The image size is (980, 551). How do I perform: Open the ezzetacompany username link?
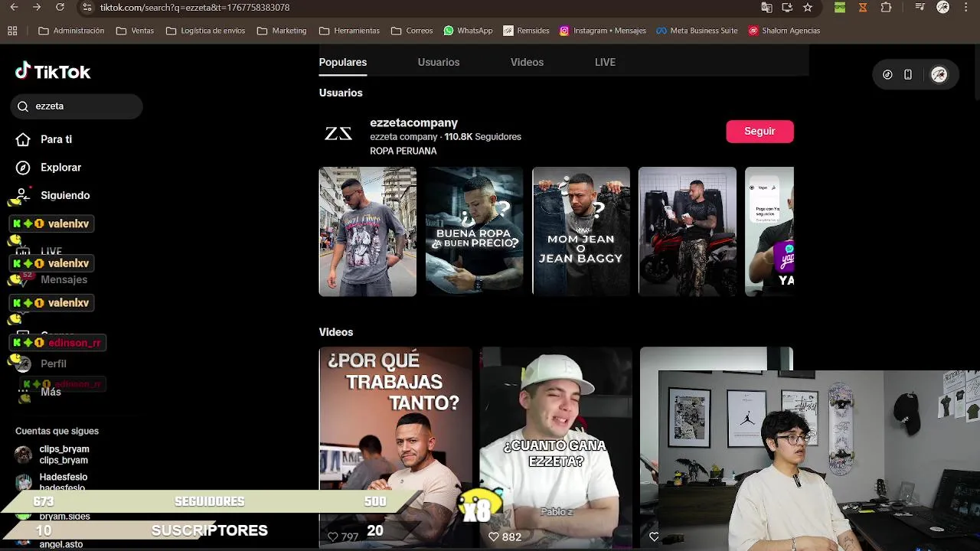pyautogui.click(x=413, y=122)
